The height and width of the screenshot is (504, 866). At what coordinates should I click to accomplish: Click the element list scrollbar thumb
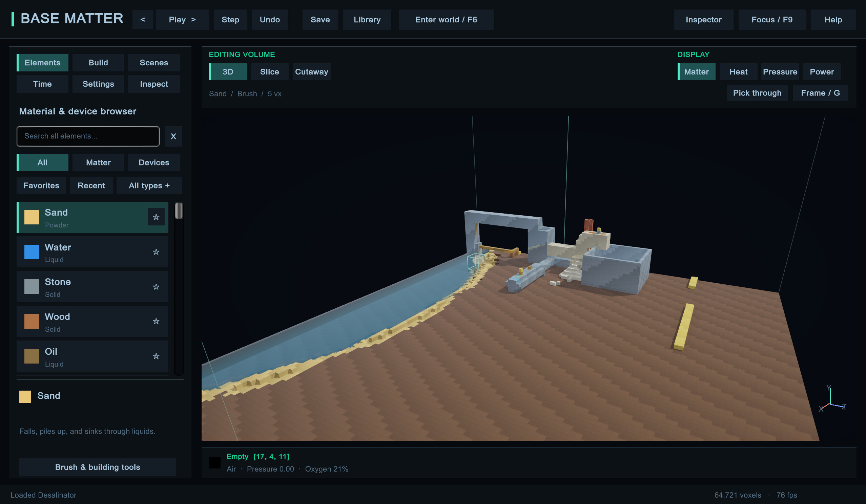pos(179,211)
